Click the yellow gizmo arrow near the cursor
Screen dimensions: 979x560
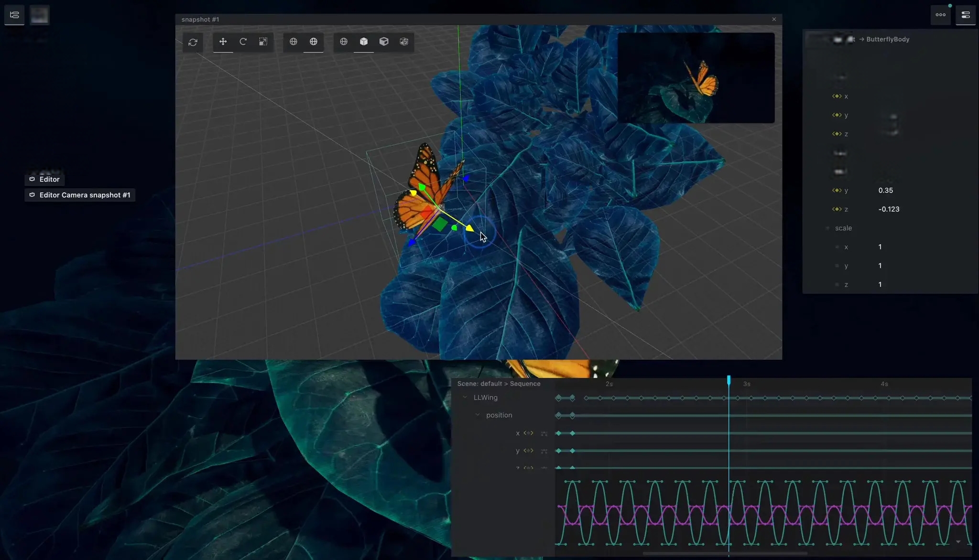tap(470, 228)
